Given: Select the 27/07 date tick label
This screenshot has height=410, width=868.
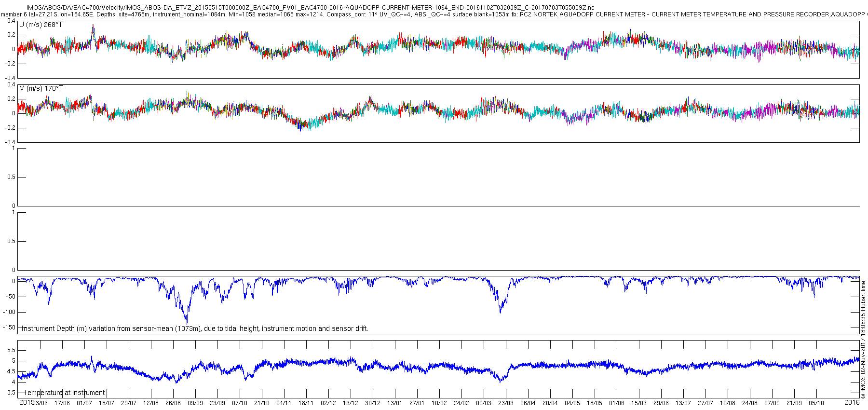Looking at the screenshot, I should (x=705, y=403).
